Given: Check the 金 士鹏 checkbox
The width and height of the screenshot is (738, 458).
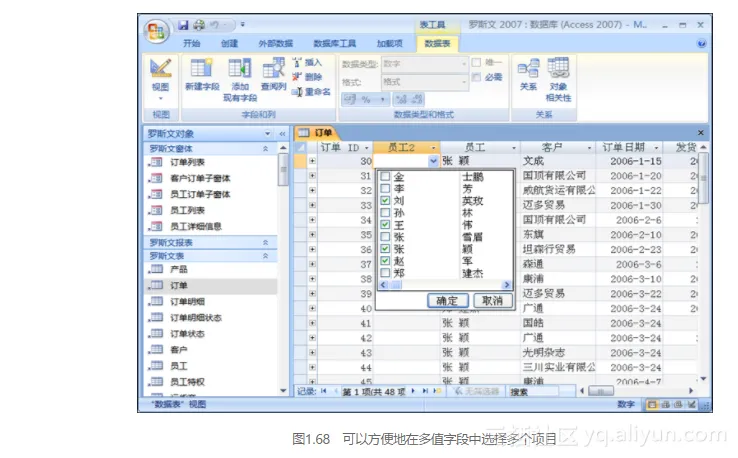Looking at the screenshot, I should [x=385, y=177].
